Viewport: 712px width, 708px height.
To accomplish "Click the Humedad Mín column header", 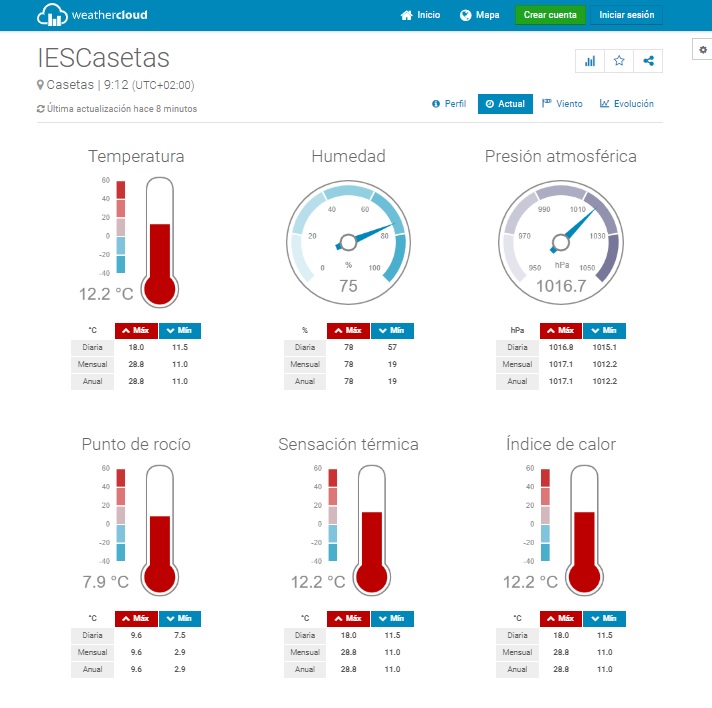I will click(x=392, y=330).
